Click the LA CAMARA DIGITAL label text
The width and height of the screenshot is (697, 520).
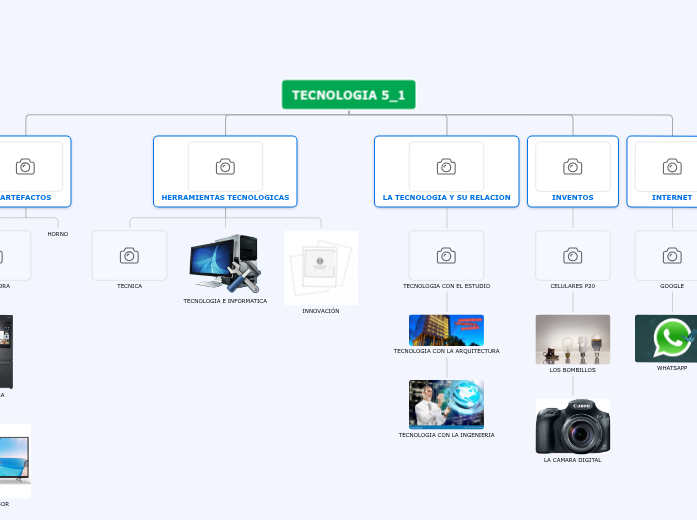(572, 460)
